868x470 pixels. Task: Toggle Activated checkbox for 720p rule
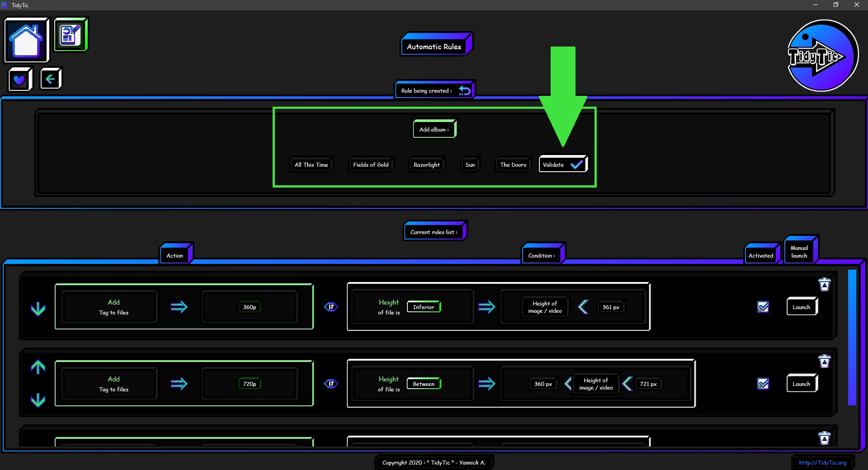click(x=763, y=384)
